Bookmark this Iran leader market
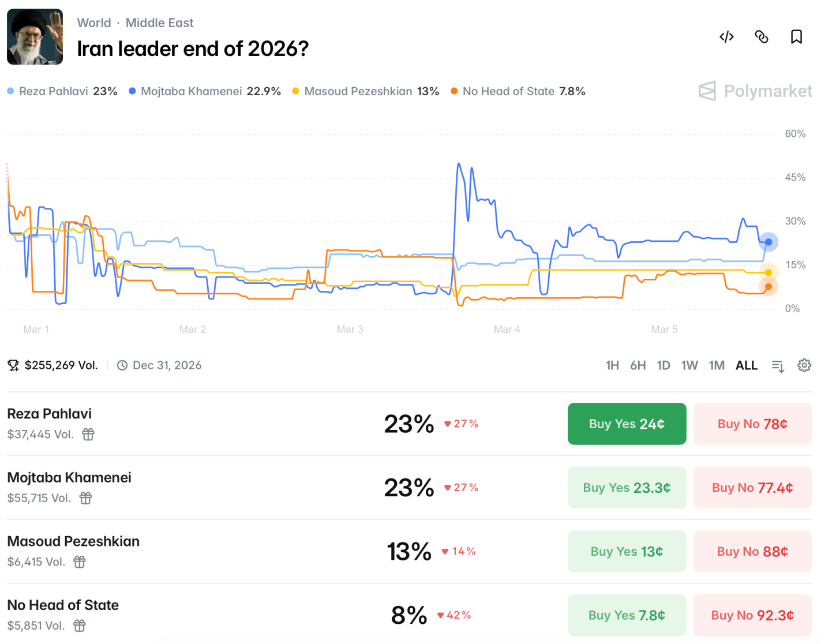The image size is (821, 644). click(796, 37)
